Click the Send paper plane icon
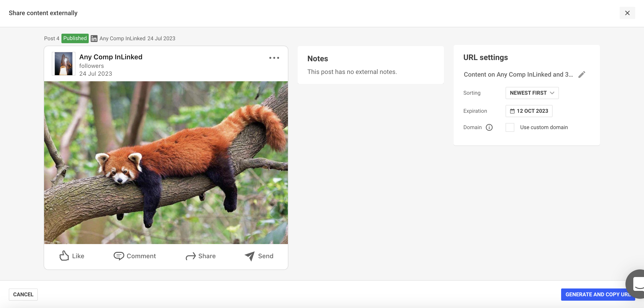The width and height of the screenshot is (644, 308). 250,256
